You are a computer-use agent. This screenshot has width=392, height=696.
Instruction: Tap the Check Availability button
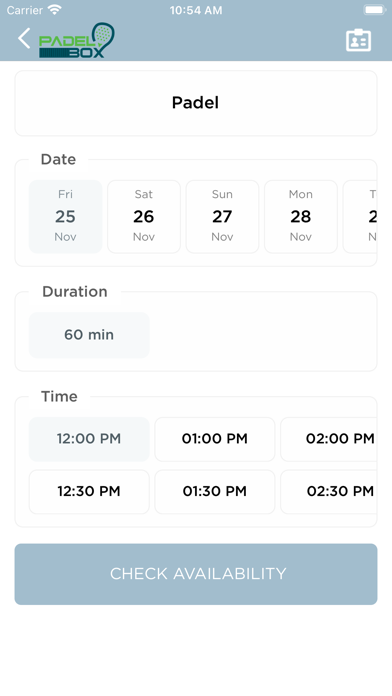pos(196,574)
